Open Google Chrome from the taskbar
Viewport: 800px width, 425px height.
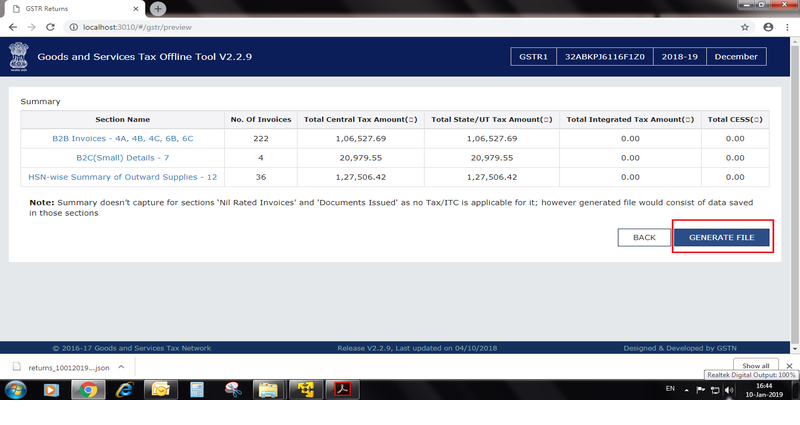coord(88,389)
